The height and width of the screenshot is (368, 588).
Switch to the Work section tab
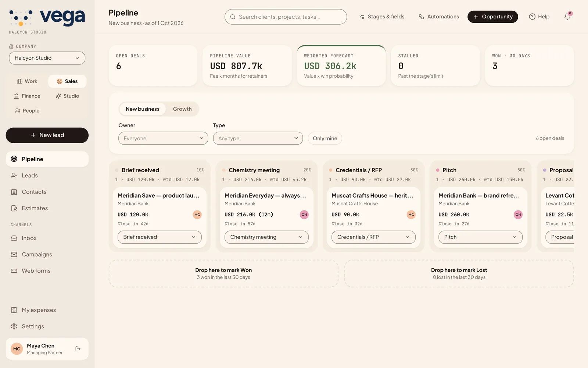(27, 81)
